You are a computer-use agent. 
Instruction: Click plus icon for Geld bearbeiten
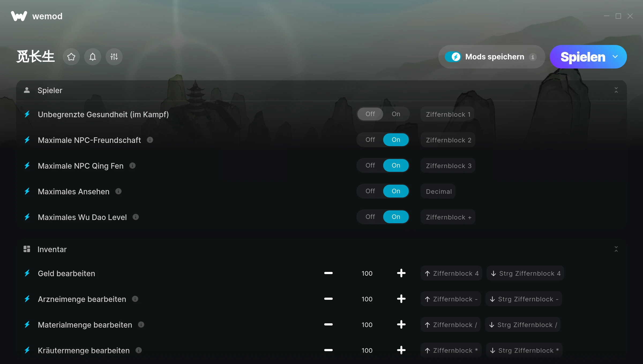(401, 273)
